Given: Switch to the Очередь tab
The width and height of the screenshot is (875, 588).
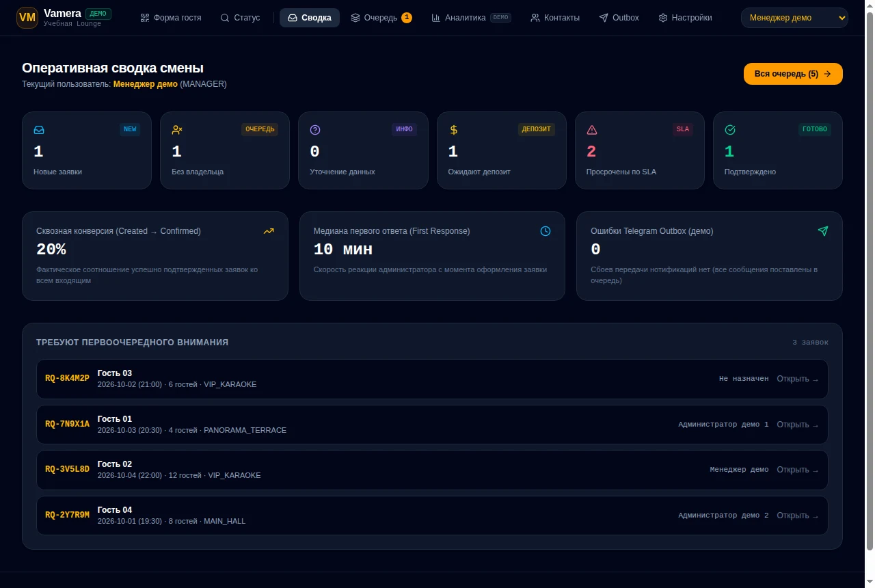Looking at the screenshot, I should click(x=381, y=18).
